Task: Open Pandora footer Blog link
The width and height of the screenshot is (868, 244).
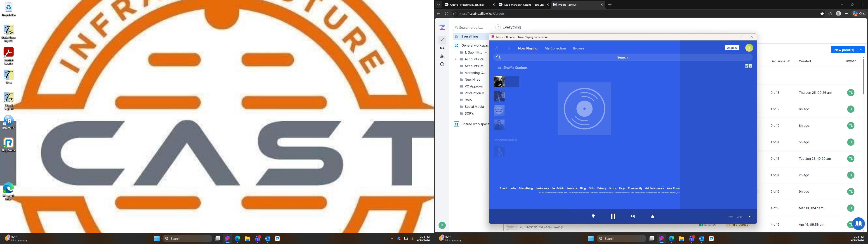Action: tap(583, 188)
